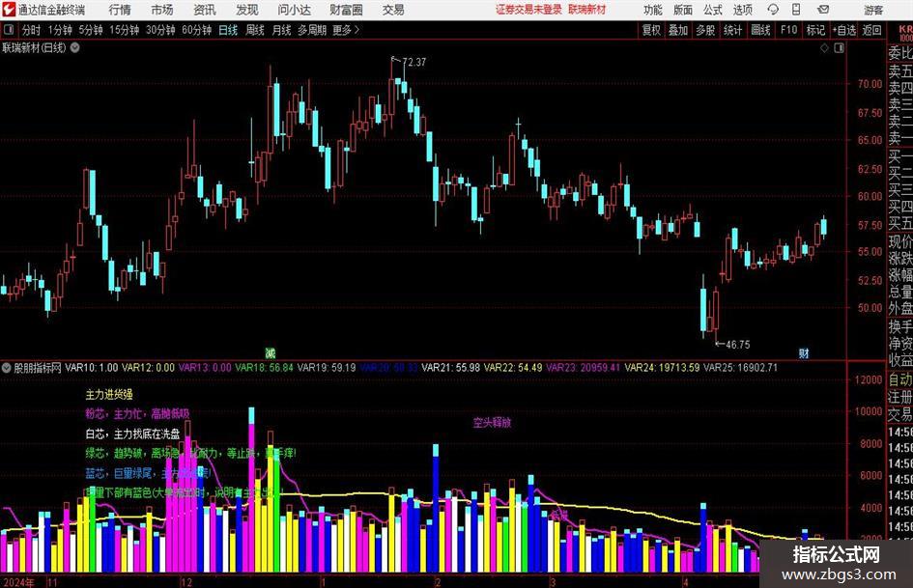Viewport: 913px width, 588px height.
Task: Open the 版面 menu
Action: 682,10
